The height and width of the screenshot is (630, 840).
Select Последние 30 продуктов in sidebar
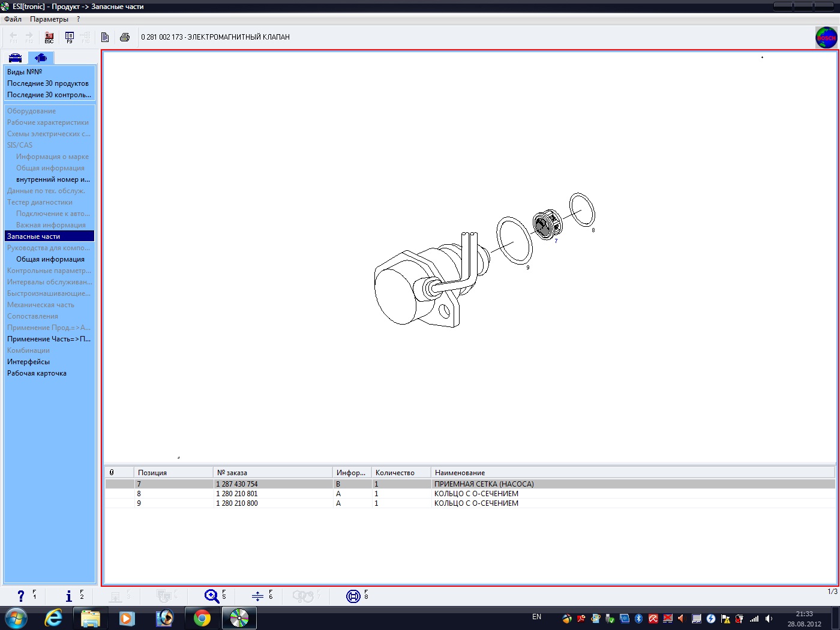(48, 83)
